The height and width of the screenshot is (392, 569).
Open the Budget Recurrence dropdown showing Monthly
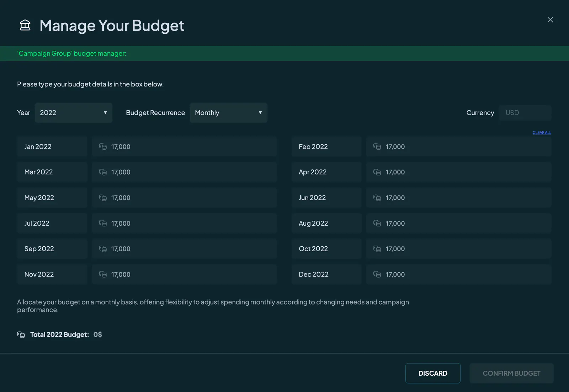pyautogui.click(x=229, y=113)
